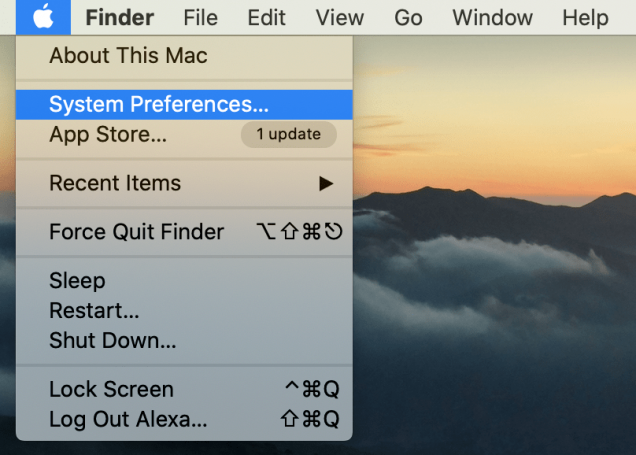The height and width of the screenshot is (455, 636).
Task: Click the Force Quit keyboard shortcut symbols
Action: tap(299, 232)
